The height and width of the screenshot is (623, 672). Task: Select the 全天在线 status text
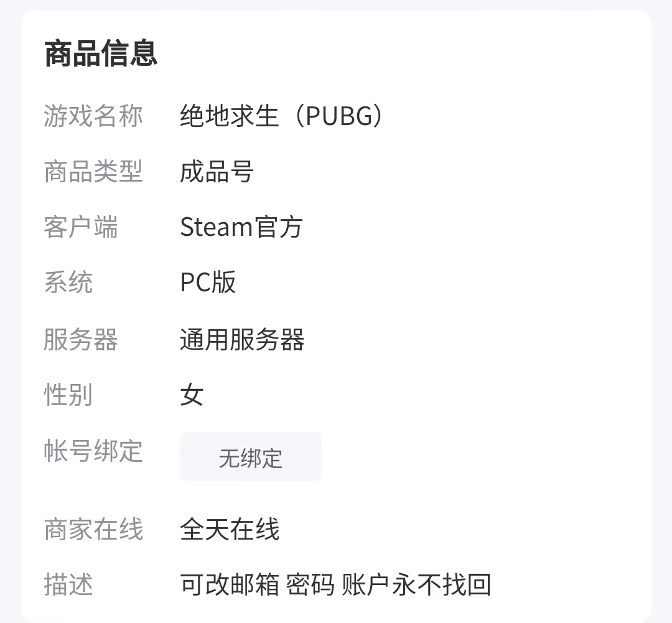tap(230, 530)
